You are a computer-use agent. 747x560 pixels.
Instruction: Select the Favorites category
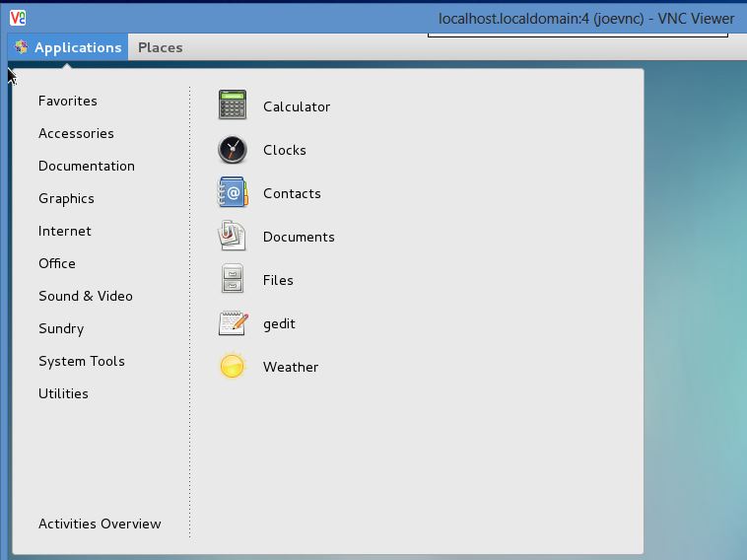point(68,101)
